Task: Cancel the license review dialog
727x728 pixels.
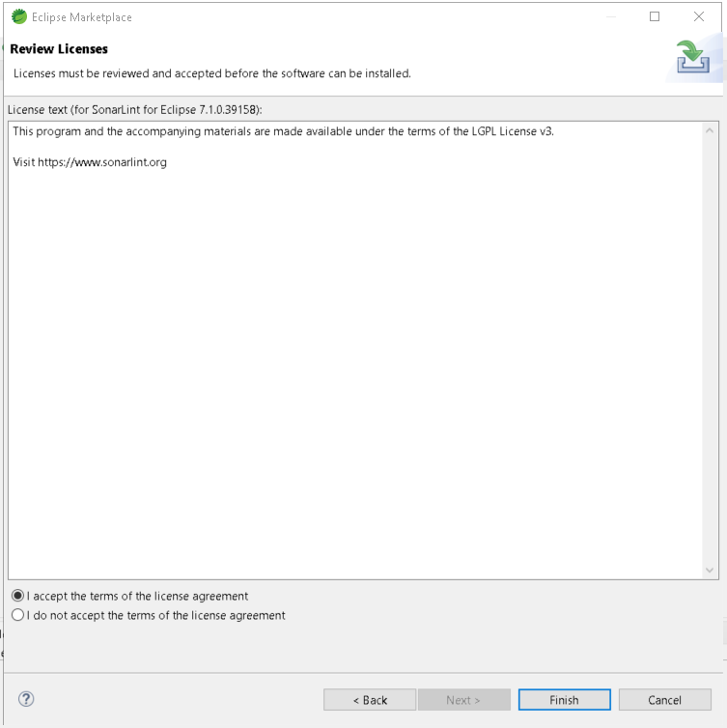Action: point(664,700)
